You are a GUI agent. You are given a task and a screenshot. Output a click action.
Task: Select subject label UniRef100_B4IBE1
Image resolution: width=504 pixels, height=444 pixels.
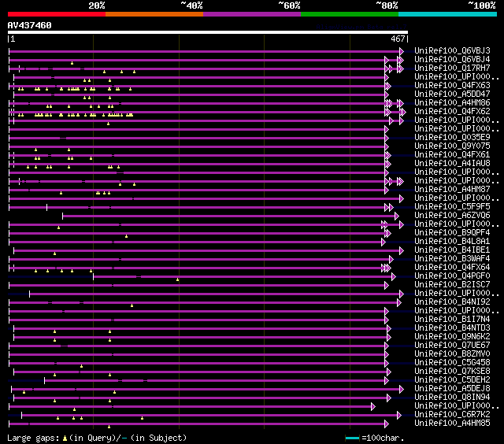click(x=452, y=250)
